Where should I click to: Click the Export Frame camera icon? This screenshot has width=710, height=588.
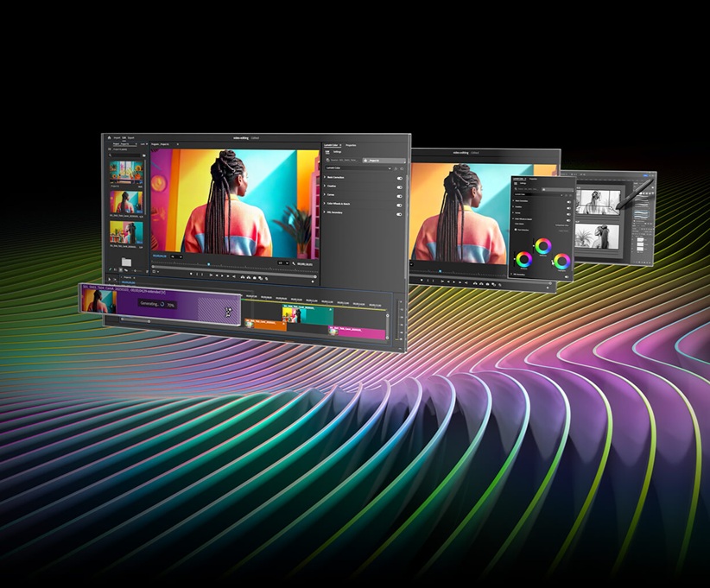[x=255, y=277]
